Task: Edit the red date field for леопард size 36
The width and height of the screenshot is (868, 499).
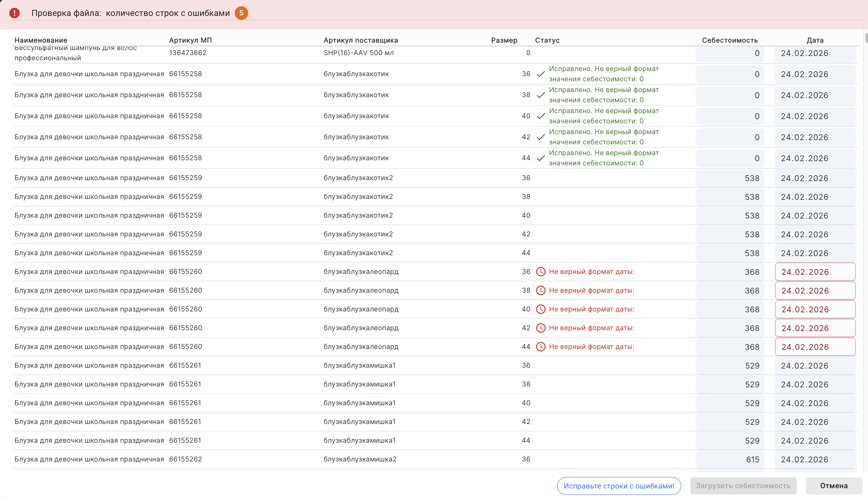Action: pyautogui.click(x=815, y=272)
